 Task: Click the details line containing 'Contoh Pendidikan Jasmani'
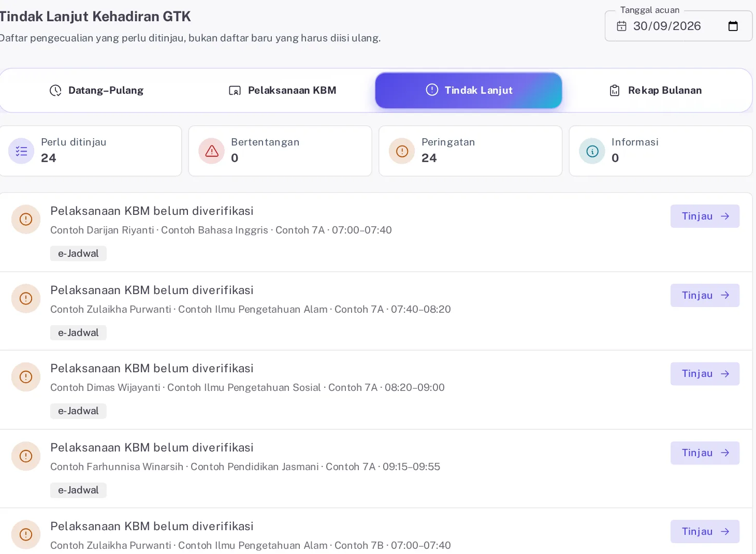[x=245, y=466]
